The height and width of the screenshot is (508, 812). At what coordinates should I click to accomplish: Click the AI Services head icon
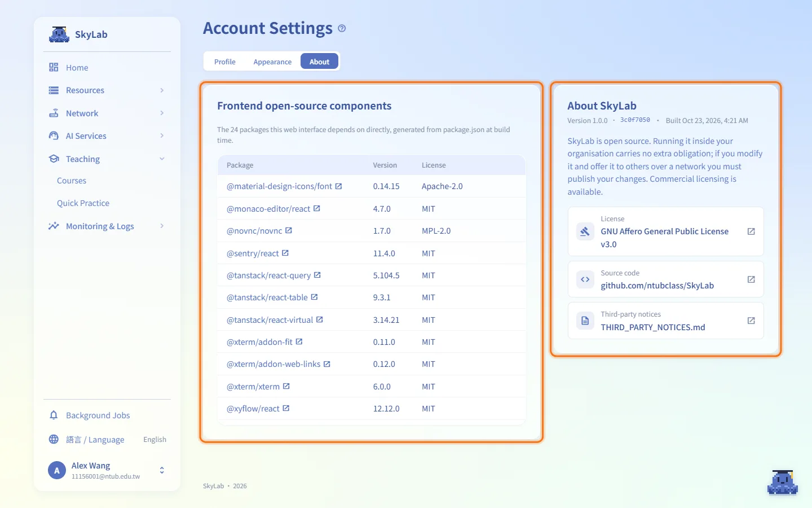(x=54, y=135)
